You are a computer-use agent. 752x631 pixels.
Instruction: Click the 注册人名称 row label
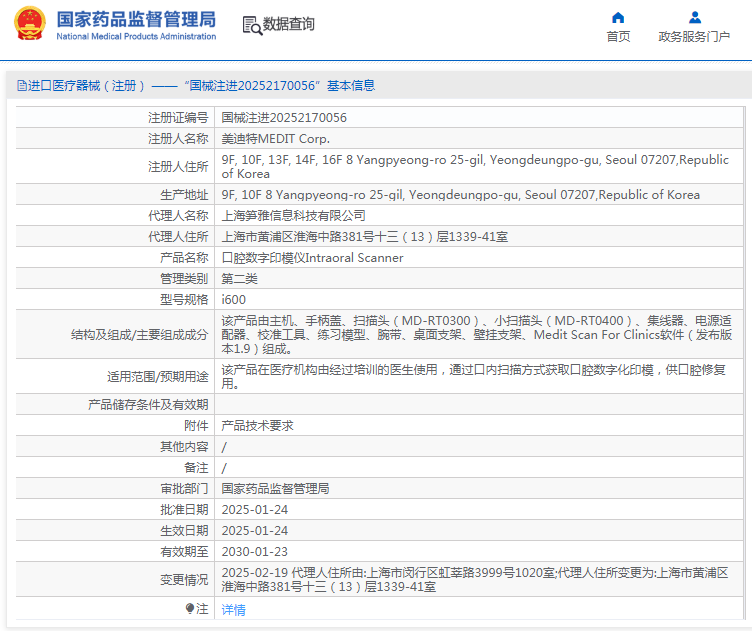pyautogui.click(x=178, y=139)
